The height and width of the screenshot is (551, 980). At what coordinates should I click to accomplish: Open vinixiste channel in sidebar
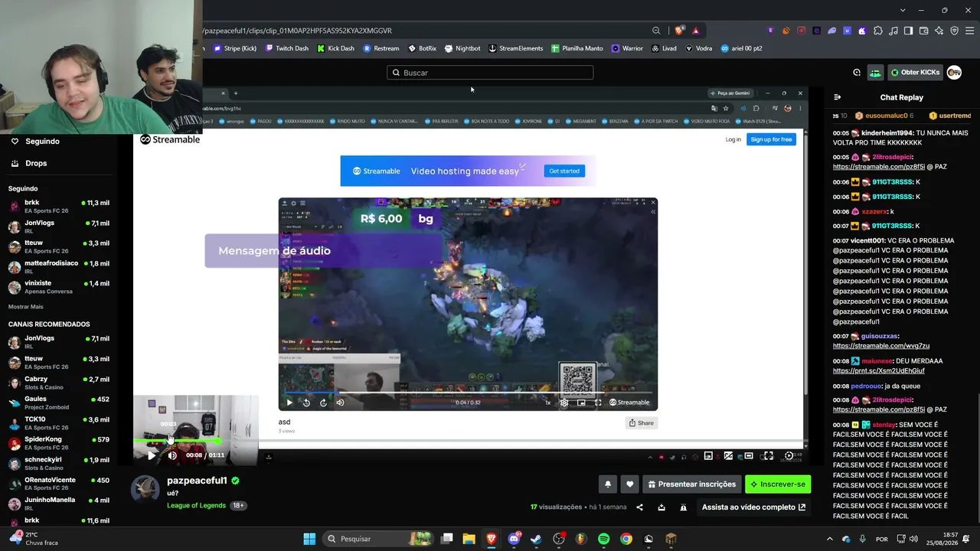click(58, 286)
